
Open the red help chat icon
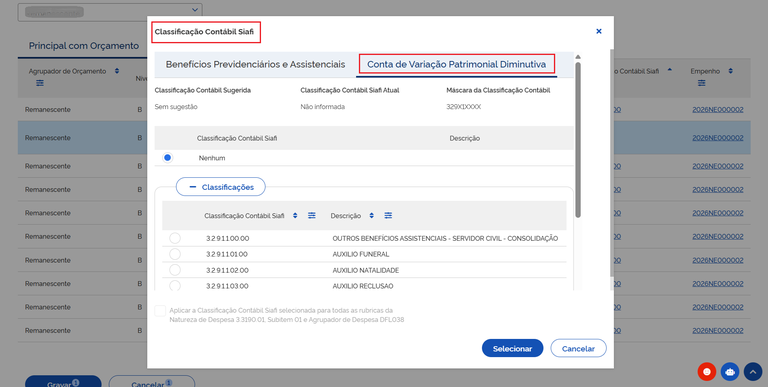click(x=707, y=372)
